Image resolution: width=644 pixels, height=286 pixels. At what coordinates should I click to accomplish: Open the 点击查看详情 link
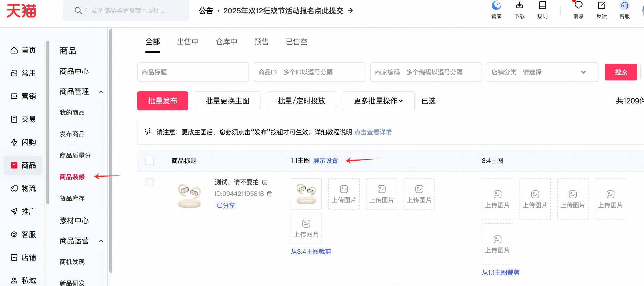coord(373,132)
